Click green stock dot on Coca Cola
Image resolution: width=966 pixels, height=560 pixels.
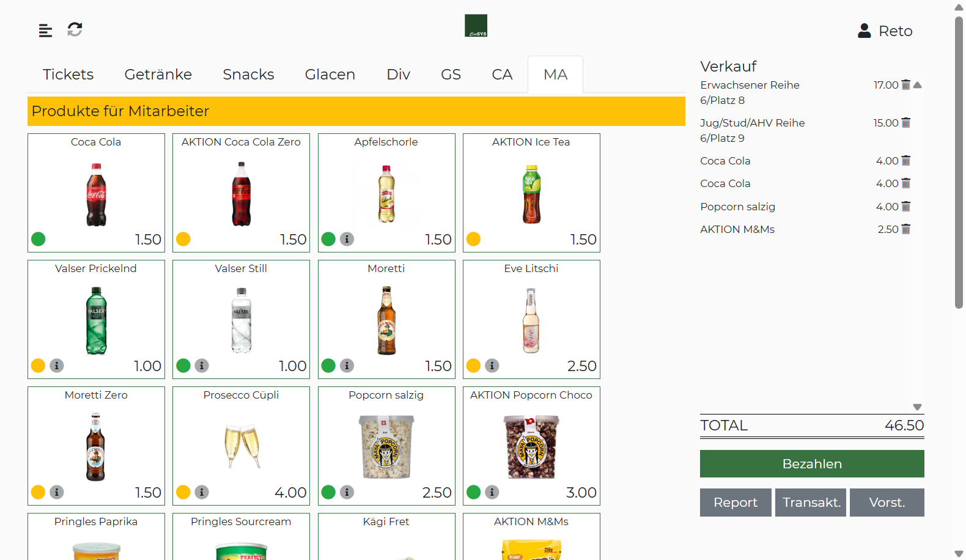[x=39, y=239]
